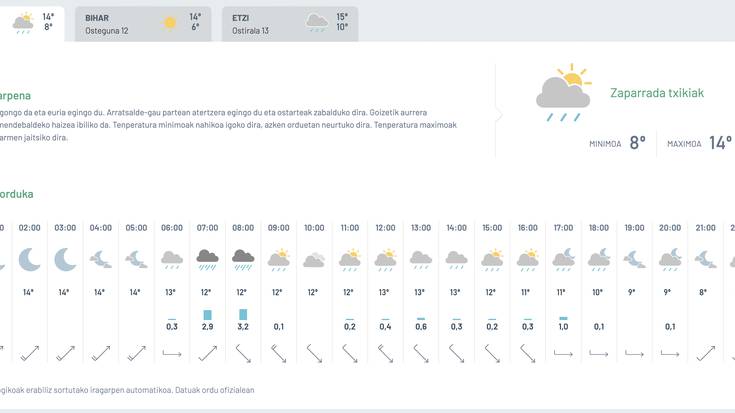Click the rain cloud icon at 14:00
This screenshot has width=735, height=413.
click(457, 260)
